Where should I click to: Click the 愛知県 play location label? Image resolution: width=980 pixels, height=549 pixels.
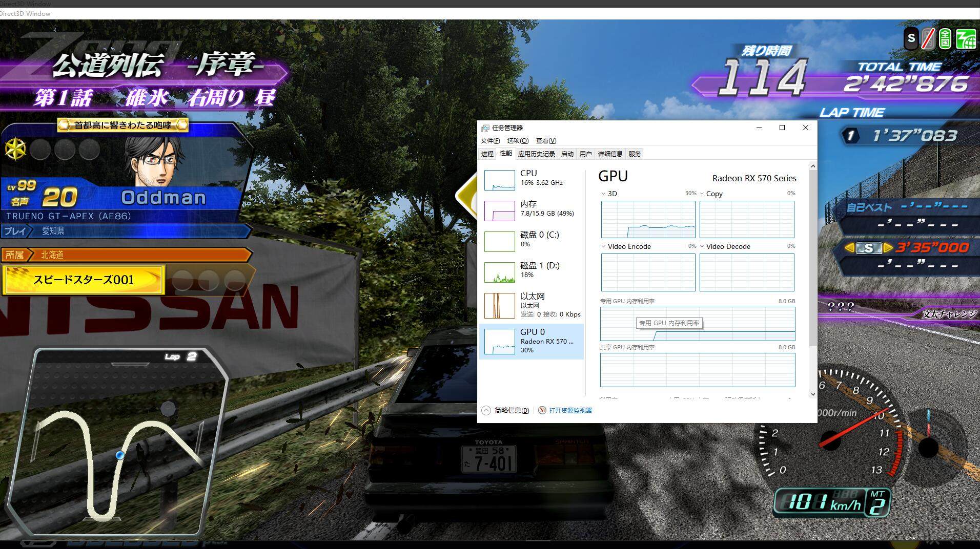53,231
